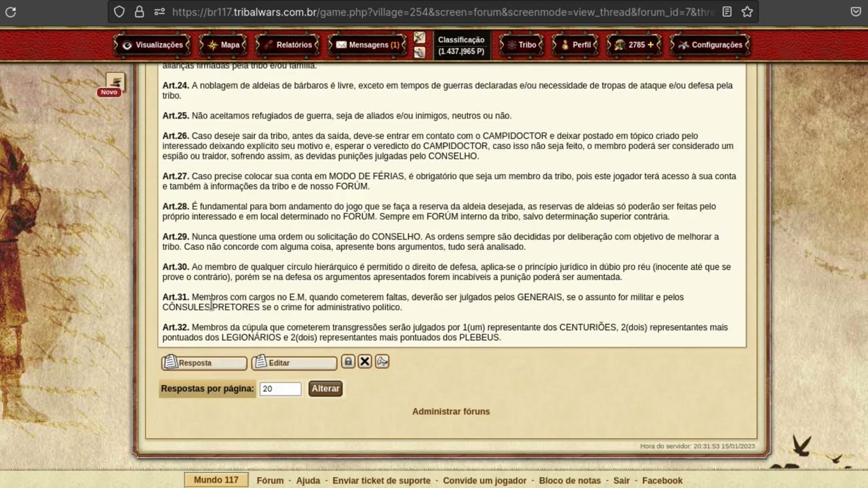Click the server time text
The height and width of the screenshot is (488, 868).
point(697,446)
